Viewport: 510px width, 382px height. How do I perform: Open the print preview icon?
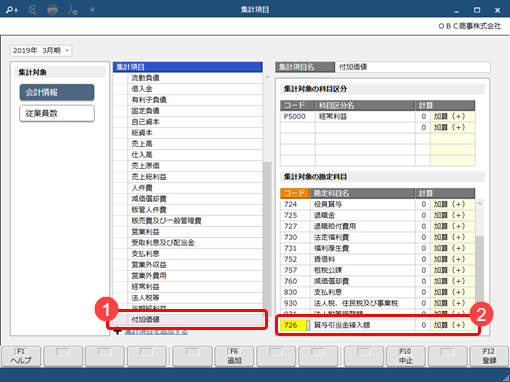pos(32,10)
